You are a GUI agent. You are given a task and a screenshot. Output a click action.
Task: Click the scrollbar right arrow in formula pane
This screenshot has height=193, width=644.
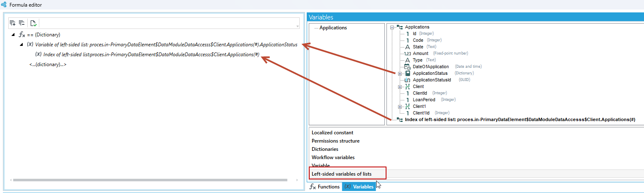point(297,180)
